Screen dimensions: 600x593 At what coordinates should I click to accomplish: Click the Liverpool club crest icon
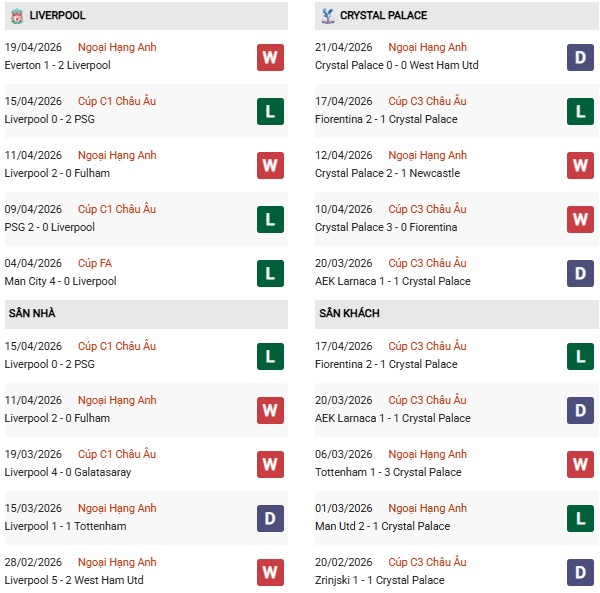pos(15,16)
